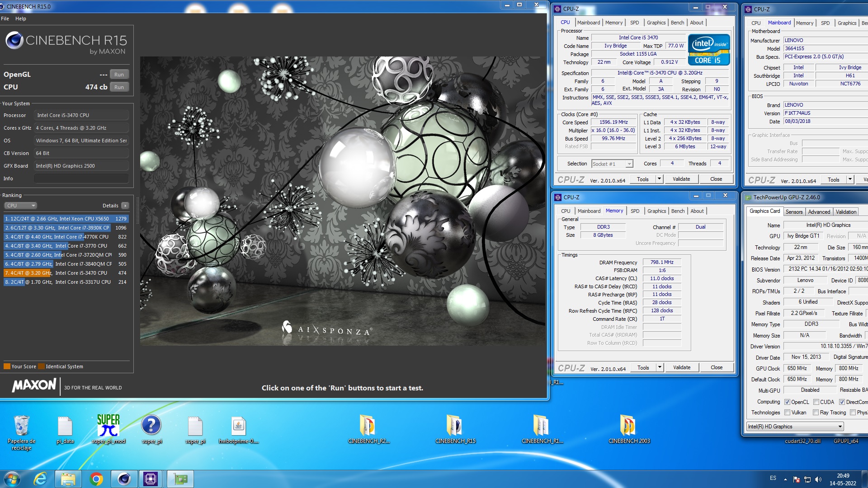
Task: Open the Help menu in Cinebench
Action: pos(21,19)
